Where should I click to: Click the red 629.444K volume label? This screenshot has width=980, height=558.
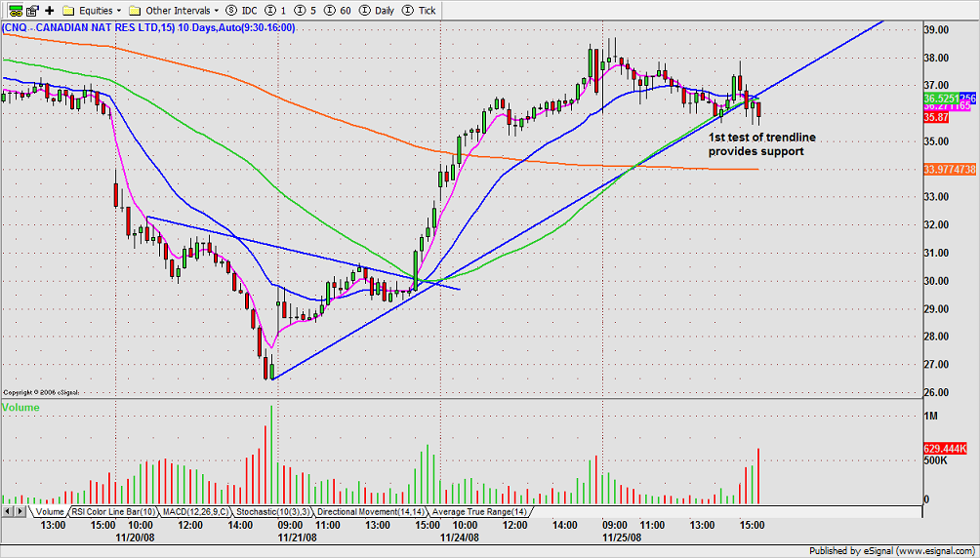[945, 449]
